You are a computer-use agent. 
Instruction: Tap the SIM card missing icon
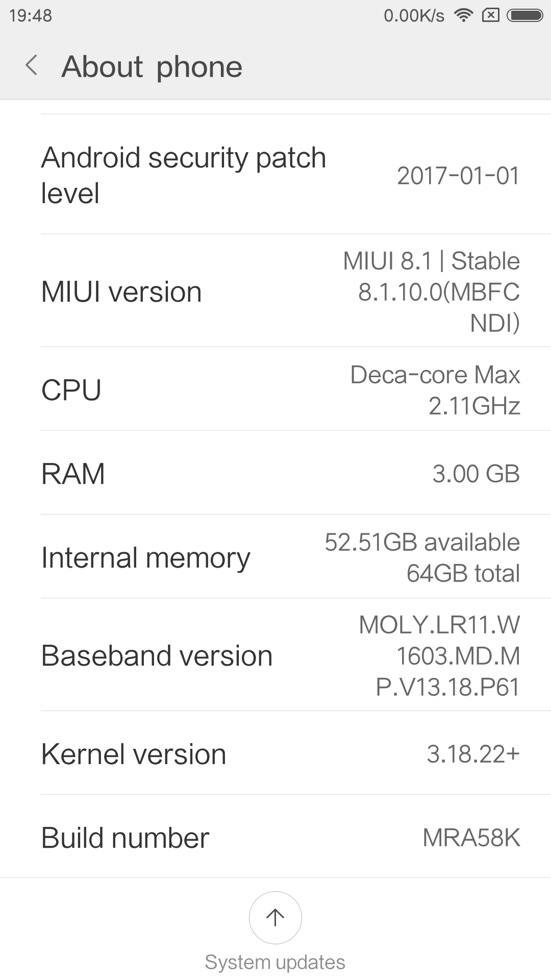tap(490, 15)
